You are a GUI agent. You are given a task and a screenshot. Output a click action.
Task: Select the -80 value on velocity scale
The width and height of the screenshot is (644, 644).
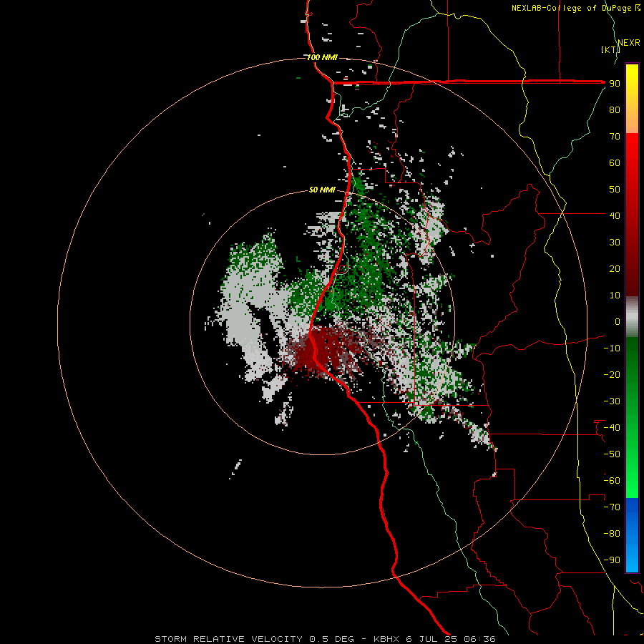click(x=612, y=534)
